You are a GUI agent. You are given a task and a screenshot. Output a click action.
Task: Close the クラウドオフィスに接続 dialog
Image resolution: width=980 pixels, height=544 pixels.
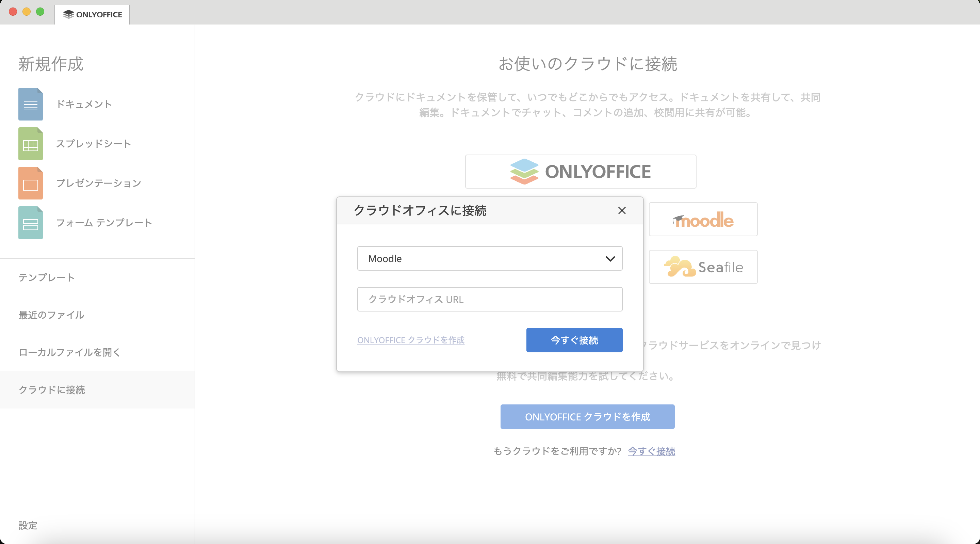coord(622,210)
